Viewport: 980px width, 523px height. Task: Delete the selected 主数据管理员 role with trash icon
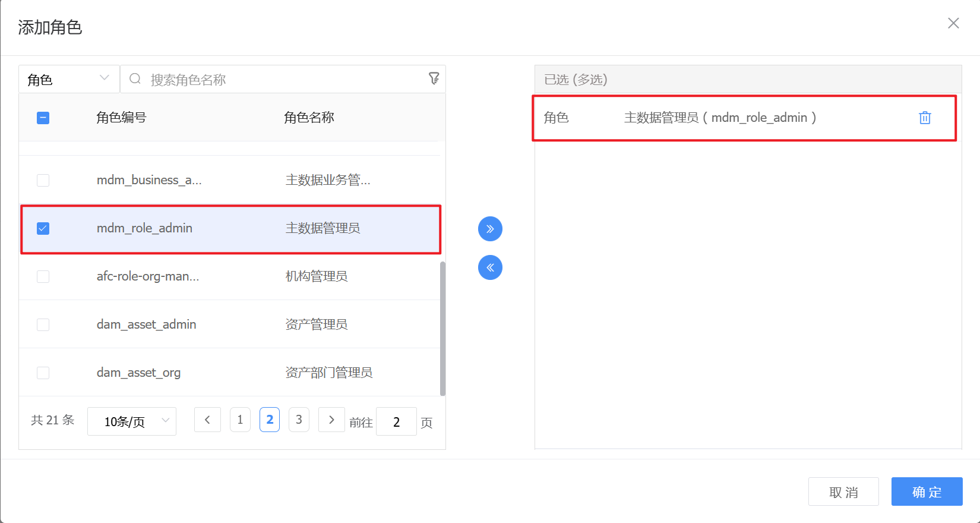pyautogui.click(x=925, y=118)
